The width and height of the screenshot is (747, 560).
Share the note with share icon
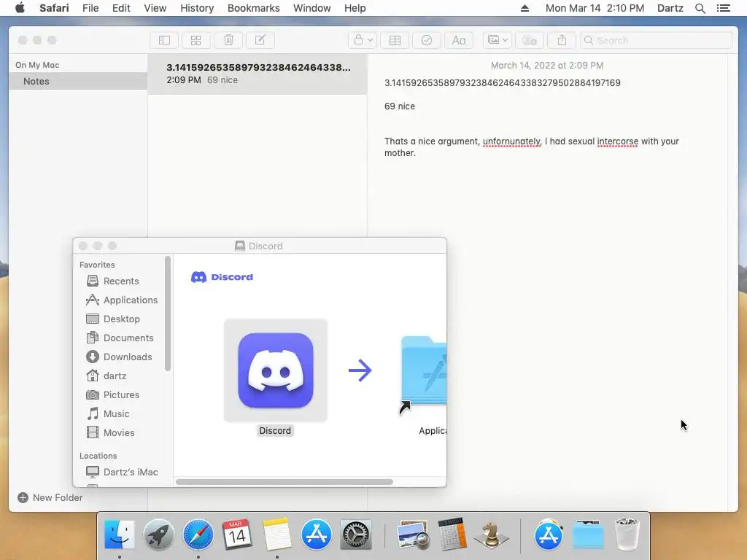tap(562, 41)
